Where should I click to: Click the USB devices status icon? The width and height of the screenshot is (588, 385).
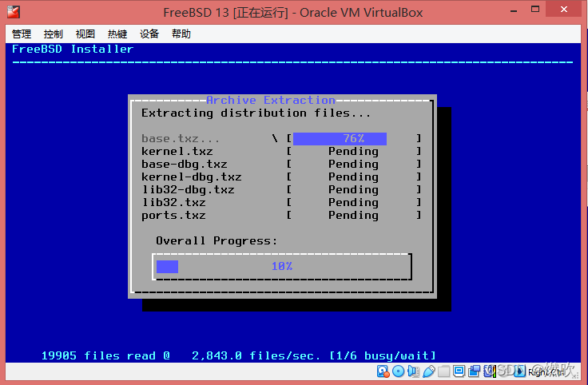pyautogui.click(x=429, y=371)
